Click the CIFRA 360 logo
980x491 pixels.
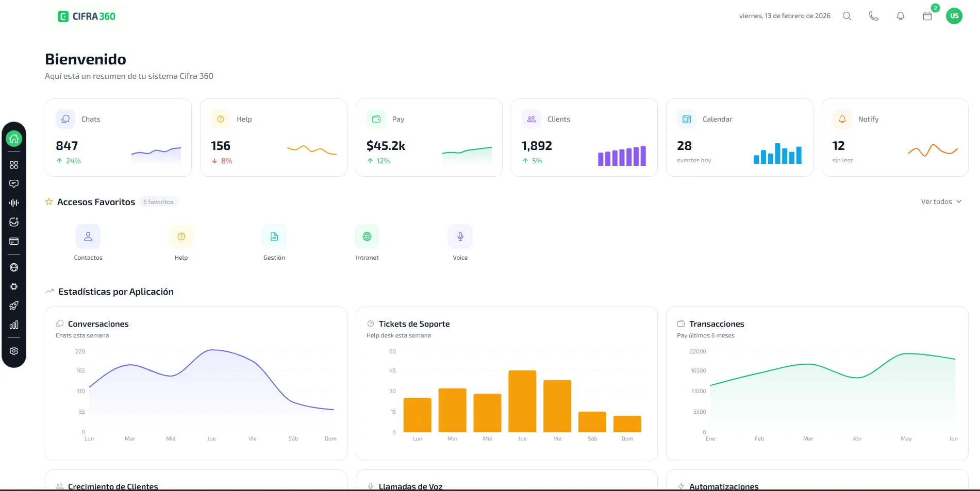tap(87, 16)
